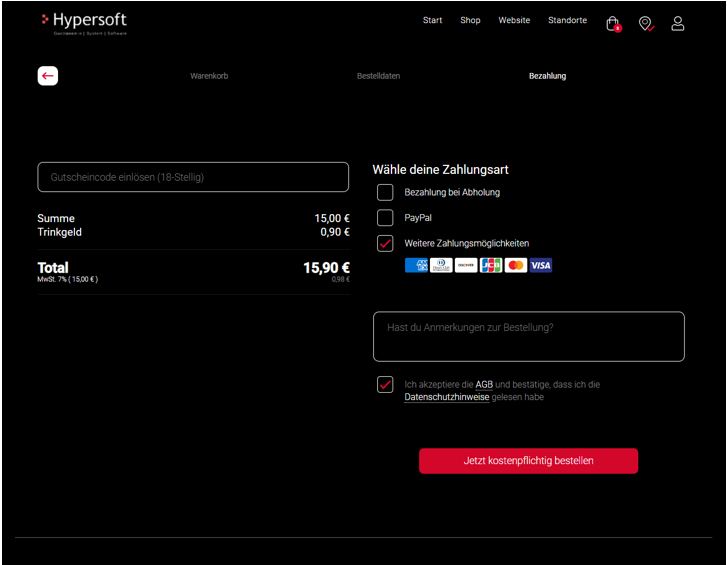Viewport: 727px width, 565px height.
Task: Open the Shop menu item
Action: click(x=470, y=20)
